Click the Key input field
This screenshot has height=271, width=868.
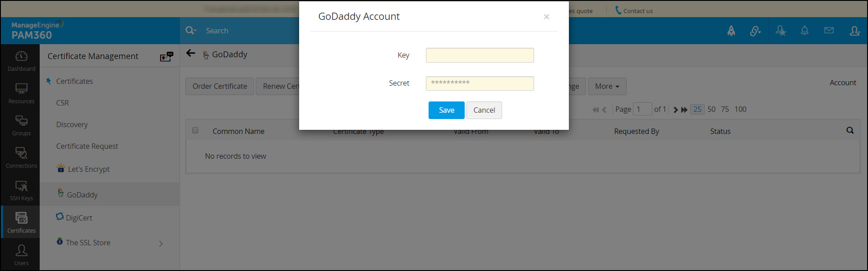[480, 55]
